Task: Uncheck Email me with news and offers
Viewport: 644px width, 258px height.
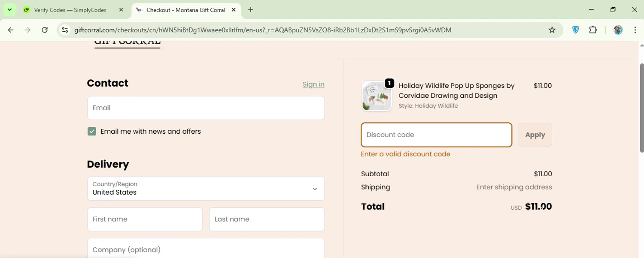Action: tap(92, 131)
